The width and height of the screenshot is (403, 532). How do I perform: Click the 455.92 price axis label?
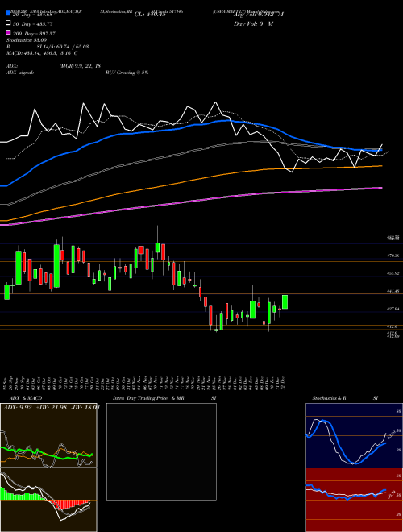pos(393,273)
